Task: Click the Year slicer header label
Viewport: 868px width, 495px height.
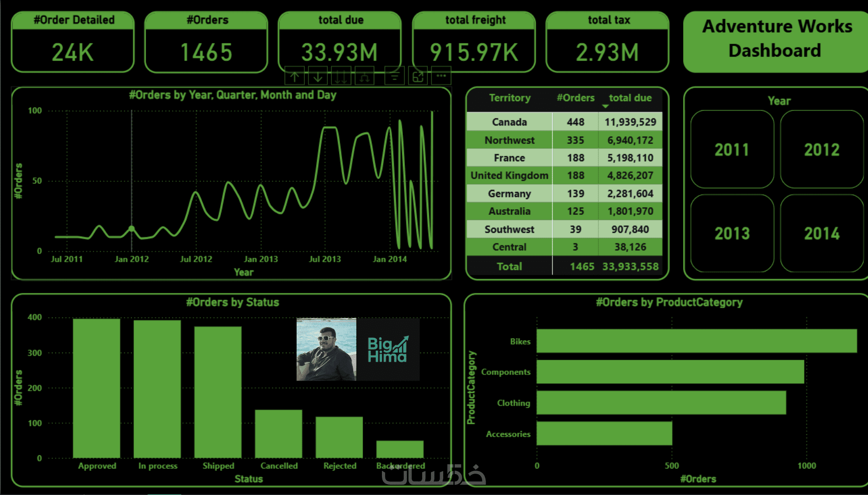Action: [x=779, y=101]
